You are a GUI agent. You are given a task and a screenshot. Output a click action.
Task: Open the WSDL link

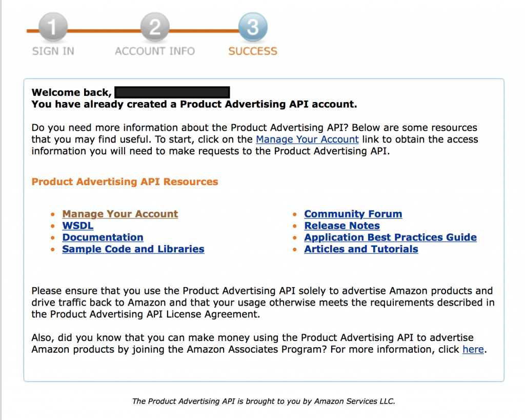click(78, 226)
